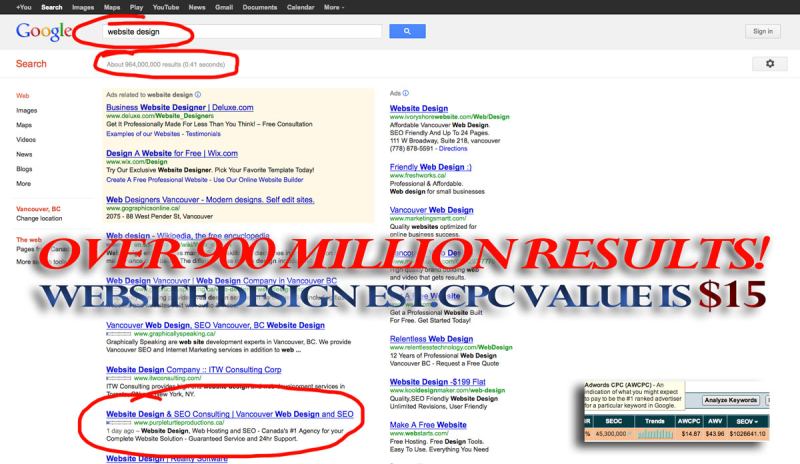Open the 'Vancouver Web Design, SEO Vancouver' result

click(215, 325)
